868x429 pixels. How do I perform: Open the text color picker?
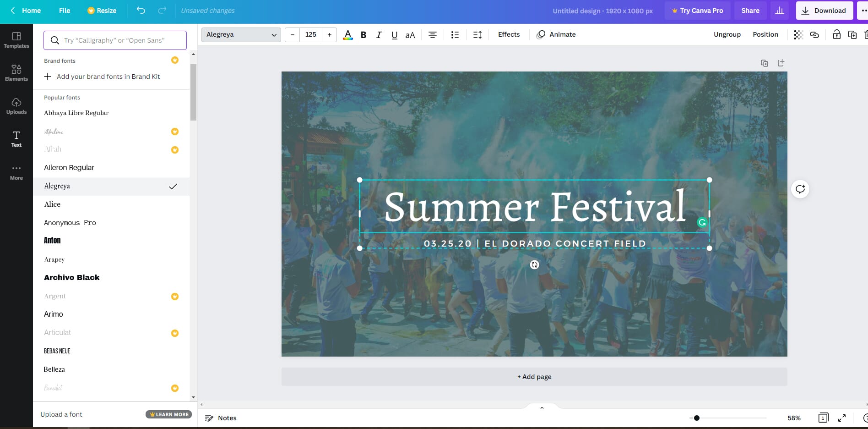[348, 35]
